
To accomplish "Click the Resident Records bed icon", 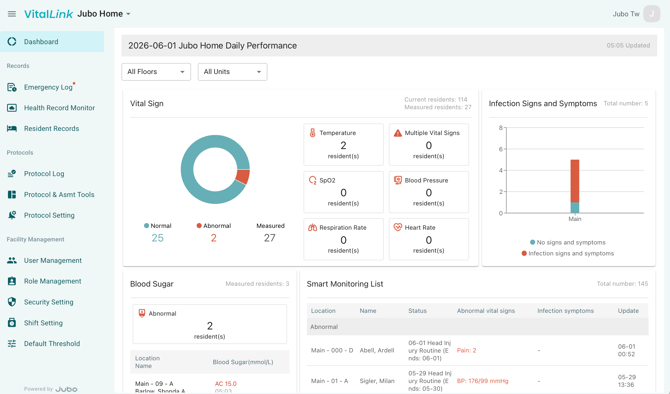I will [12, 129].
